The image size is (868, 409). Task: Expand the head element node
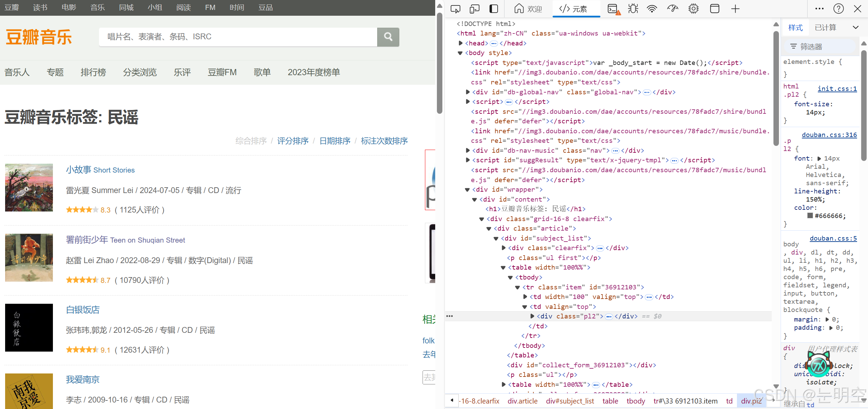460,43
